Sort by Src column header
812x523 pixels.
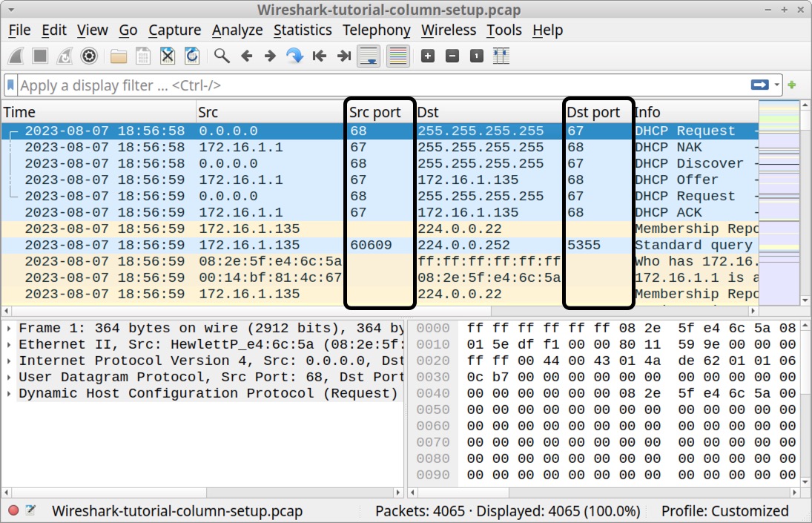[x=271, y=112]
